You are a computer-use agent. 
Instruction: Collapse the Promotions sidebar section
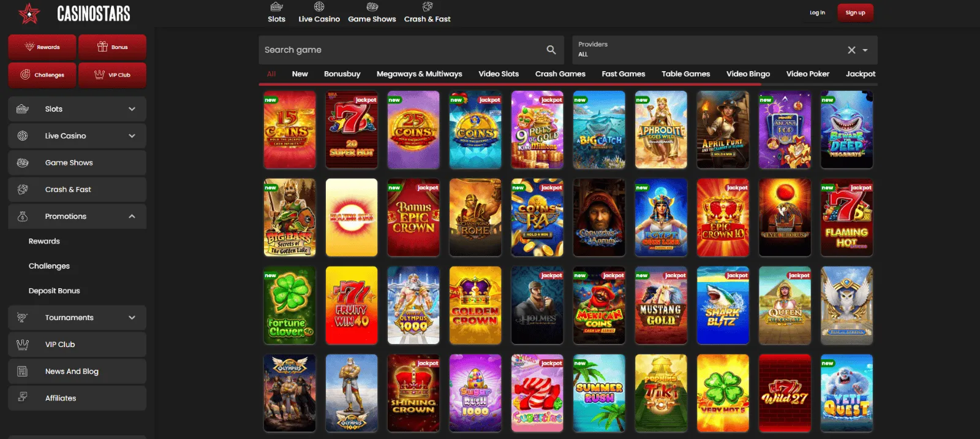(132, 216)
